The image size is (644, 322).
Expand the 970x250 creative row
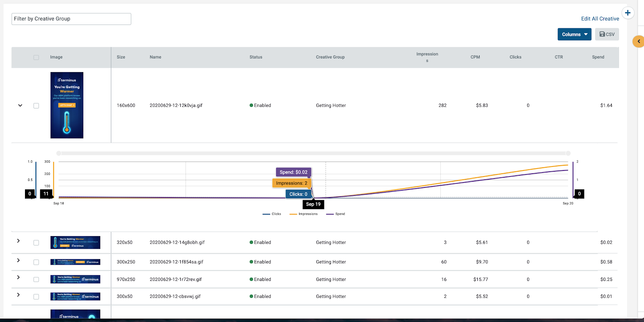[x=19, y=277]
